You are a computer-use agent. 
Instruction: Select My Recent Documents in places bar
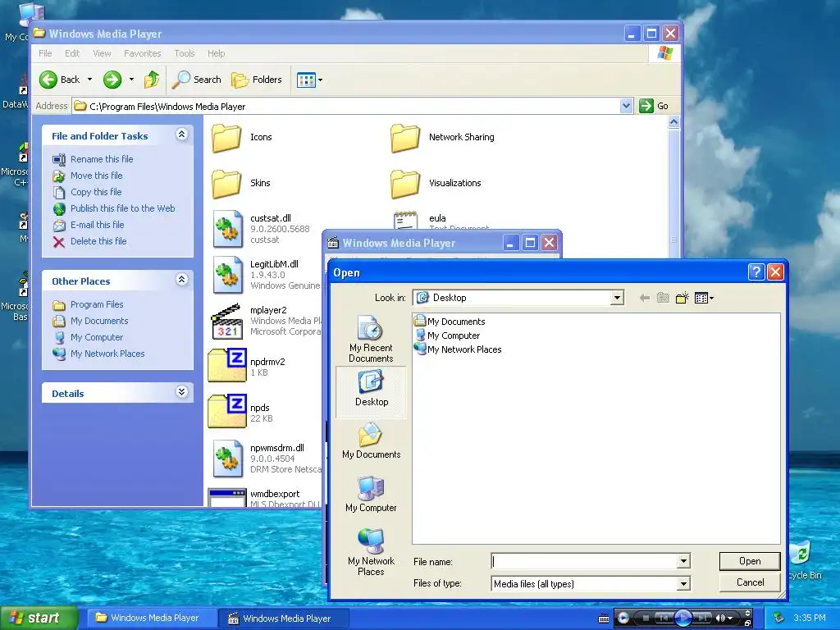tap(371, 339)
